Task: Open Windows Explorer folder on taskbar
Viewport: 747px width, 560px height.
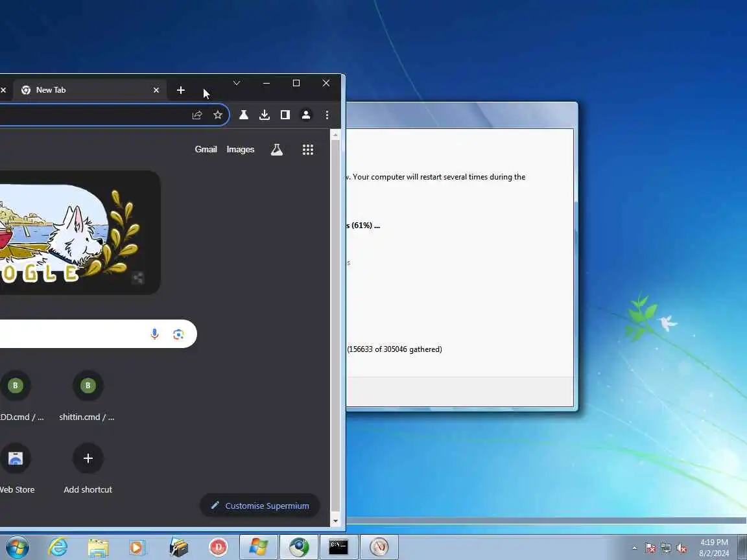Action: coord(98,548)
